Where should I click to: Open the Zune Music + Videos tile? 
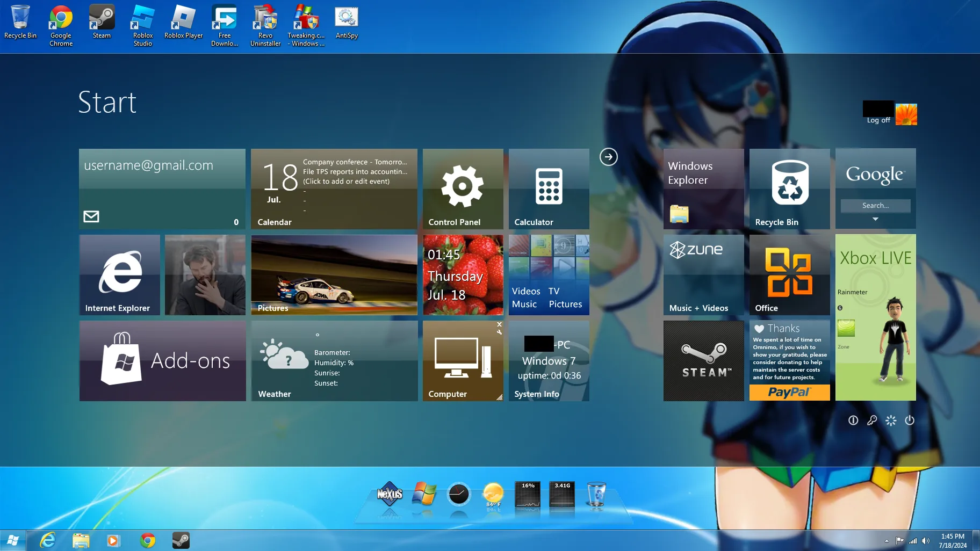pyautogui.click(x=703, y=274)
